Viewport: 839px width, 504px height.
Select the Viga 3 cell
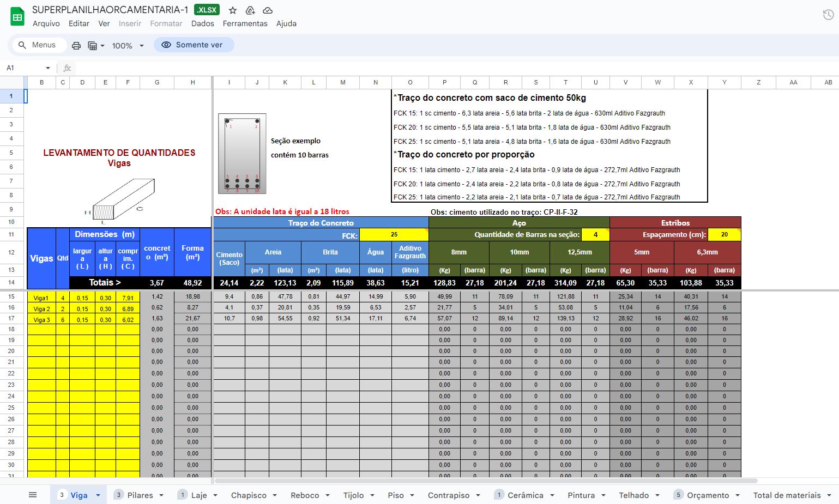click(41, 319)
